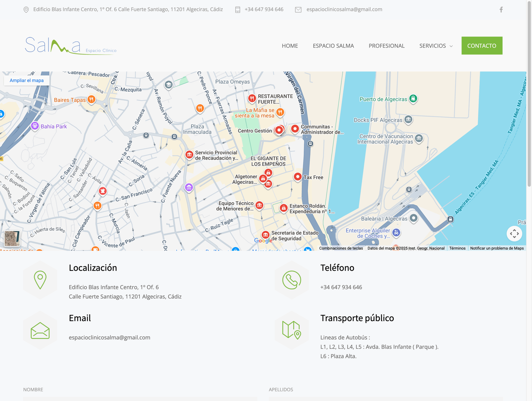Click the green phone icon

292,280
